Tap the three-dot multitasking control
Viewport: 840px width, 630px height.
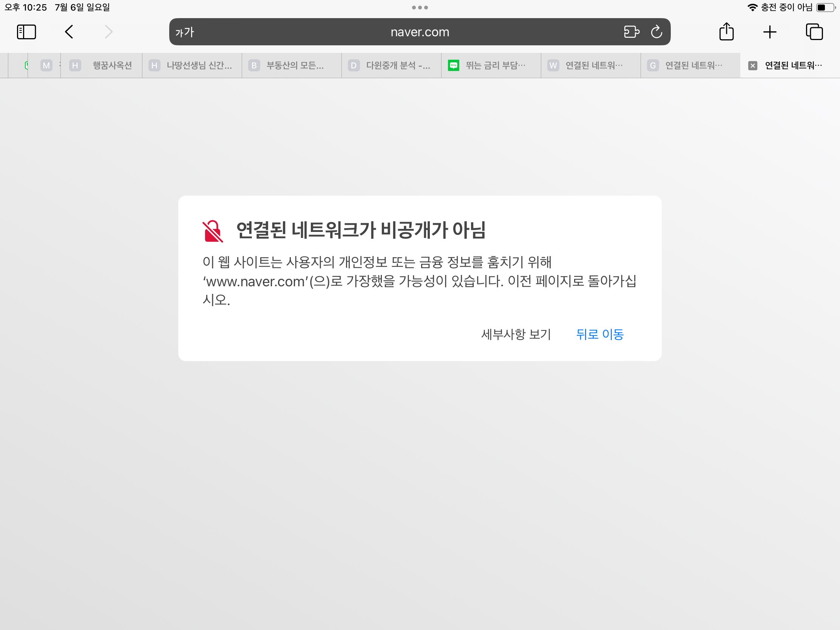420,8
